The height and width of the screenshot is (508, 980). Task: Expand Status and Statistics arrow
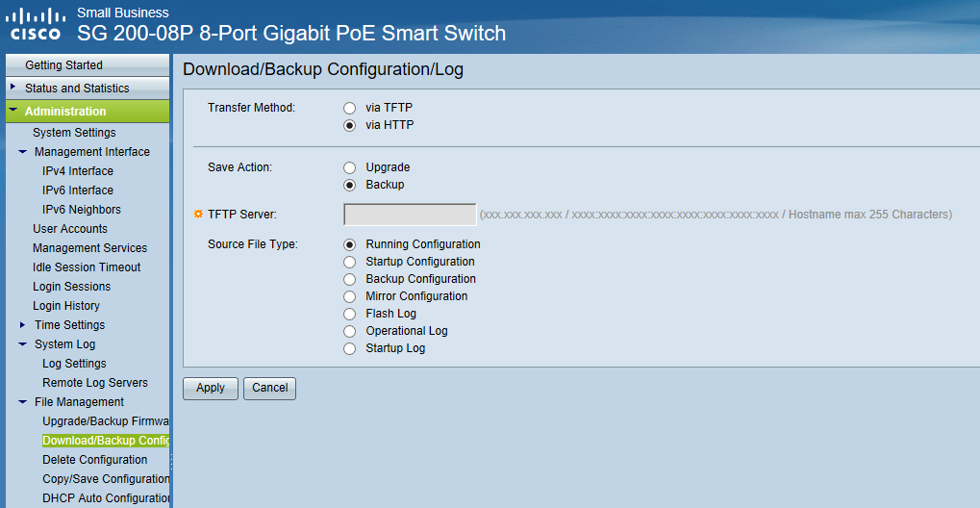(13, 87)
